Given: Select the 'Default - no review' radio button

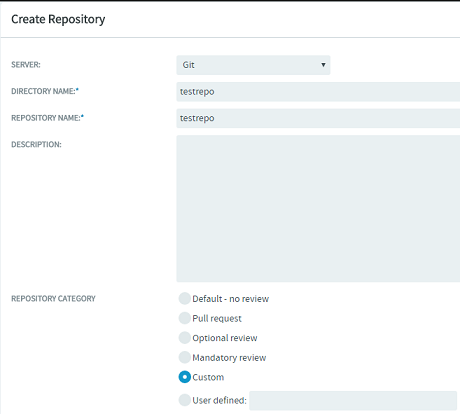Looking at the screenshot, I should [x=184, y=298].
